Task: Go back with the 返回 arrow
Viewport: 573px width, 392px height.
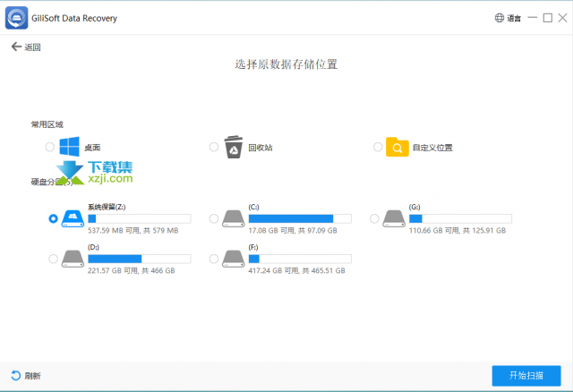Action: tap(16, 47)
